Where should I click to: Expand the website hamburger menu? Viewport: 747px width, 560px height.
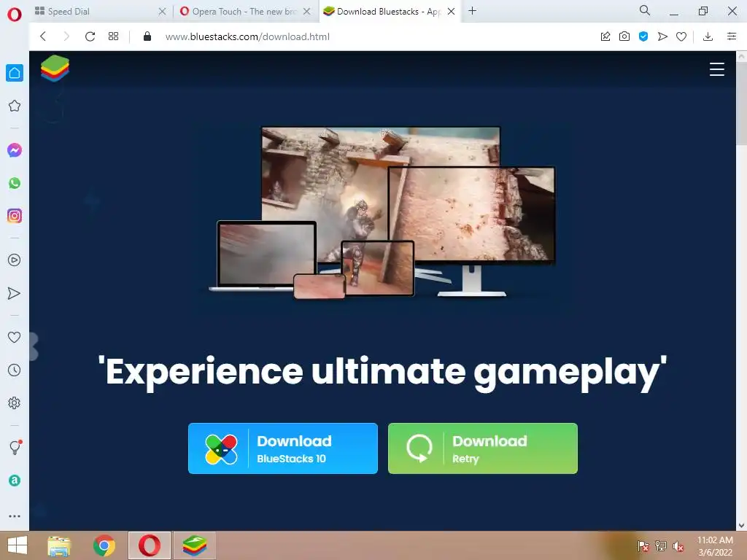point(716,69)
